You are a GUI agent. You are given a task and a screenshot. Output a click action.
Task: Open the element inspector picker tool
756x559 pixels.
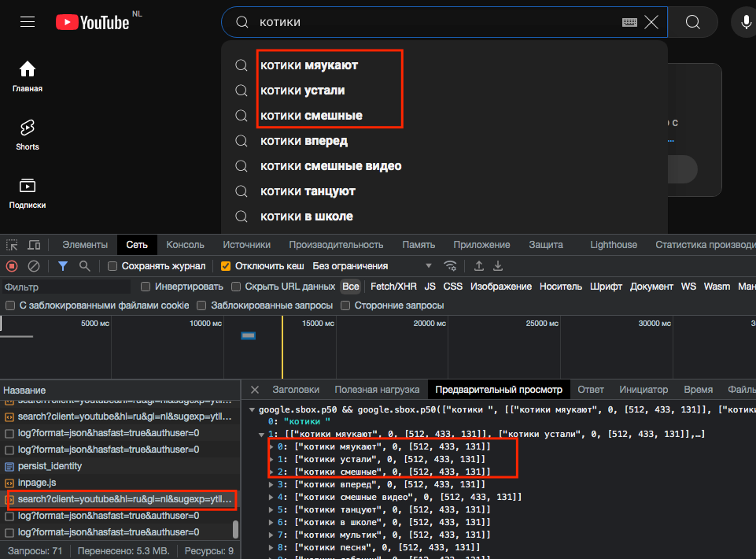(x=12, y=245)
